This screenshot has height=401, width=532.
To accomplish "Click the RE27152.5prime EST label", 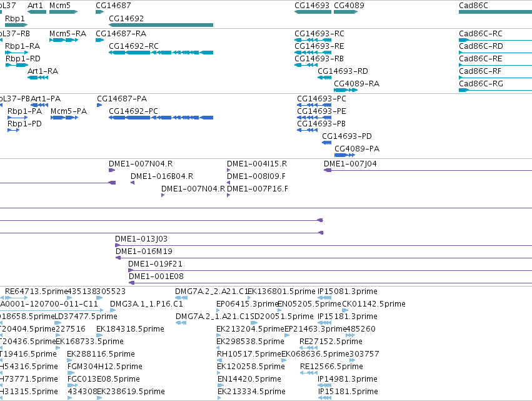I will pyautogui.click(x=331, y=342).
